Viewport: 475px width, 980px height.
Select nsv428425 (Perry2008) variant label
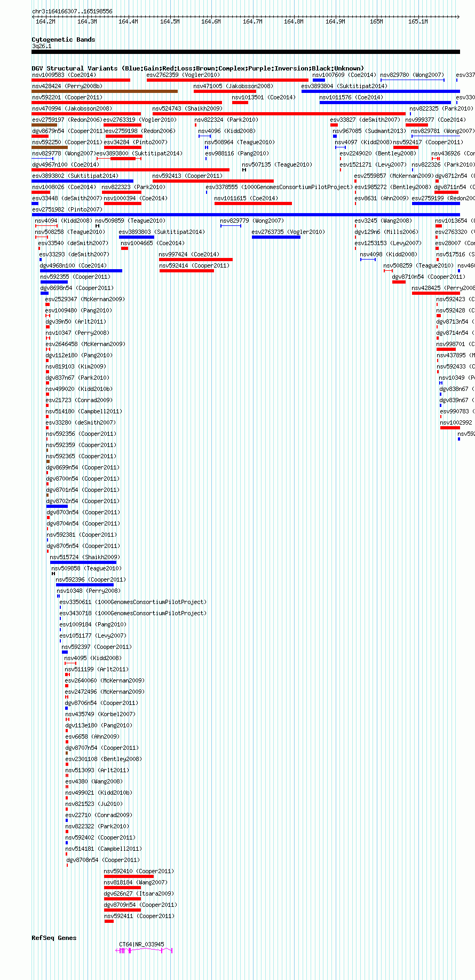pos(443,288)
